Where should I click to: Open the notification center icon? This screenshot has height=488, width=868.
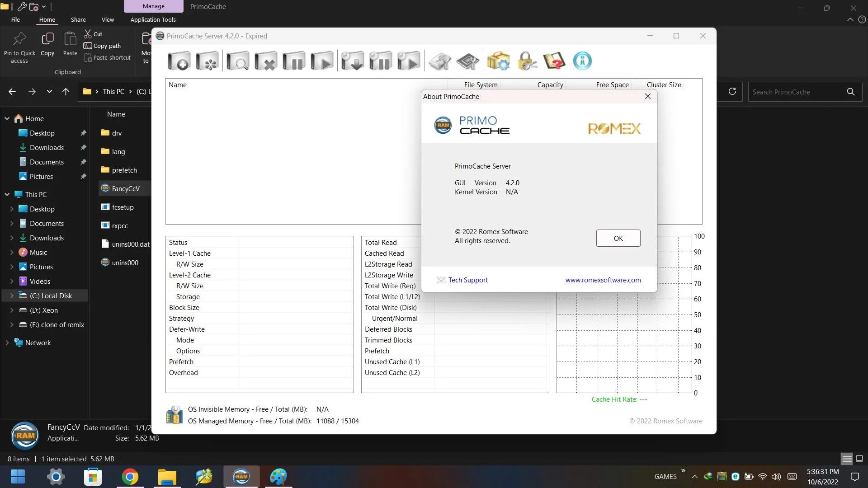[855, 477]
